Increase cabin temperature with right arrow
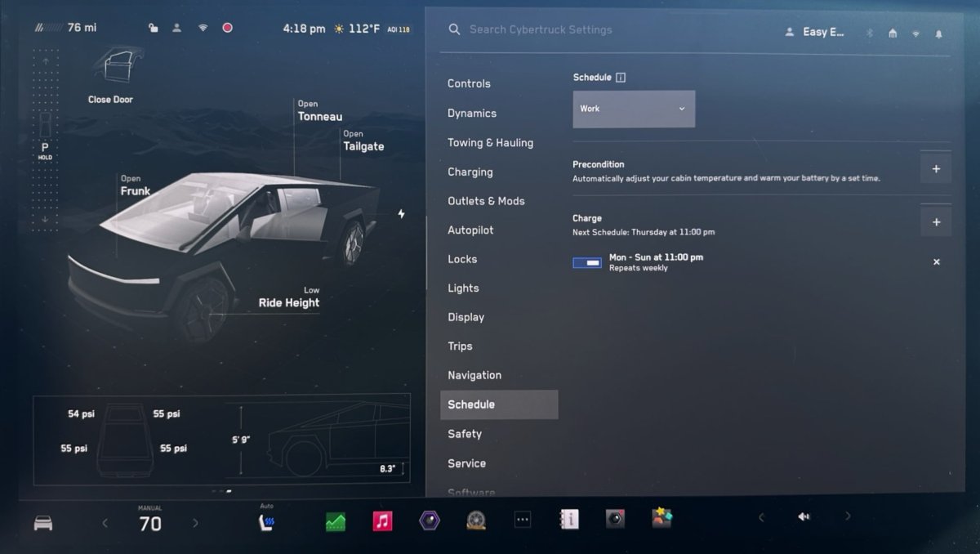 [195, 523]
